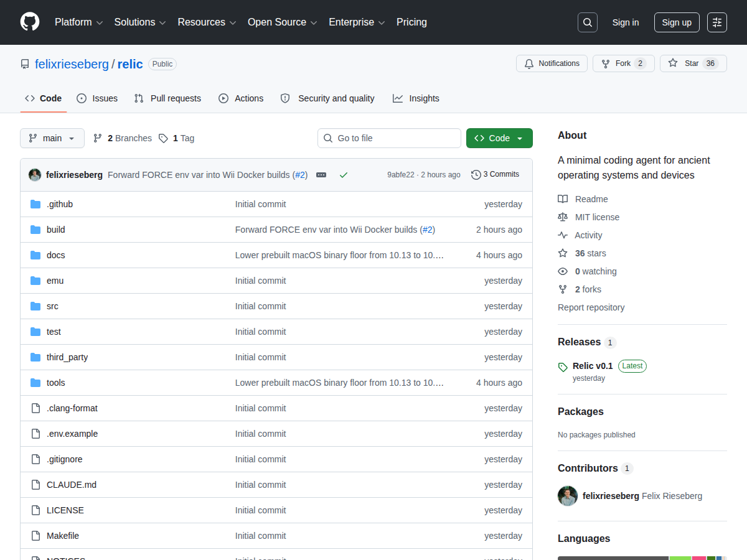
Task: Open the Insights tab
Action: (416, 98)
